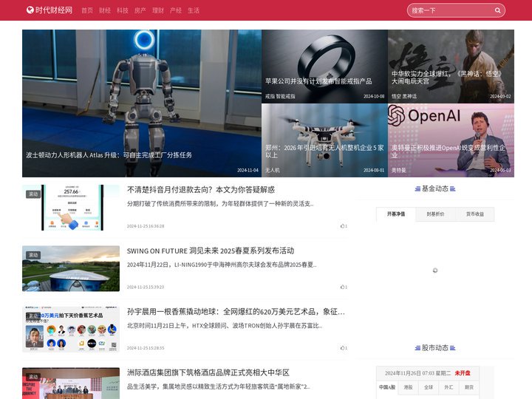Click the 北京时间11月21日上午 summary text
Viewport: 532px width, 399px height.
point(225,326)
